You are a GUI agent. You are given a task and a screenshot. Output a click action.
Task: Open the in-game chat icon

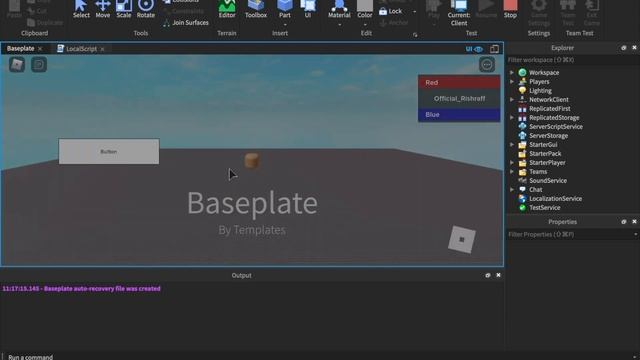[39, 64]
